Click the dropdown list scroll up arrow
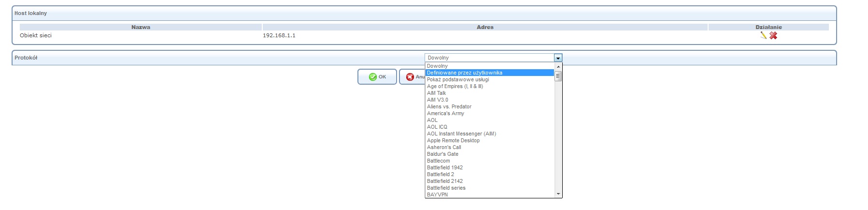The width and height of the screenshot is (868, 210). 558,66
